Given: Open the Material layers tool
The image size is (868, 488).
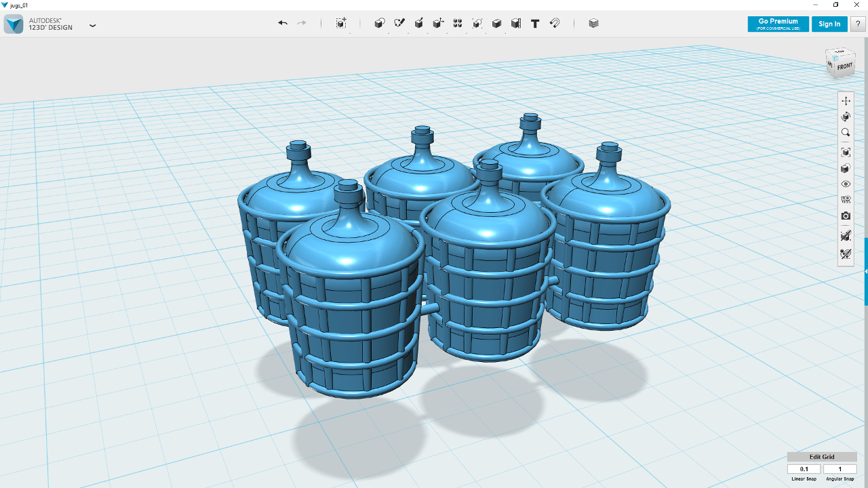Looking at the screenshot, I should coord(594,23).
